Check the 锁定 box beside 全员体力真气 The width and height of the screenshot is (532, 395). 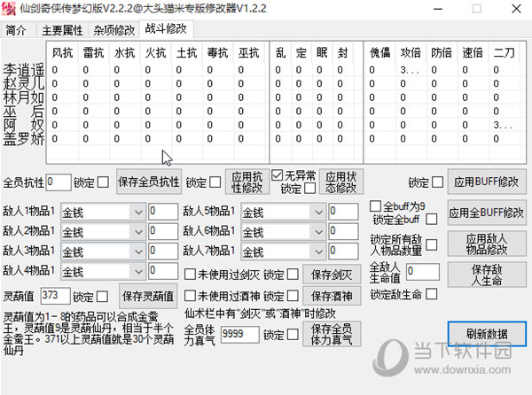click(x=293, y=335)
